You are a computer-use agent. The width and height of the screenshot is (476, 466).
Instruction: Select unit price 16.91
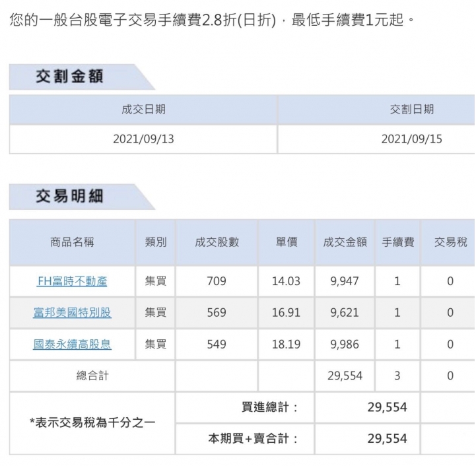point(286,313)
